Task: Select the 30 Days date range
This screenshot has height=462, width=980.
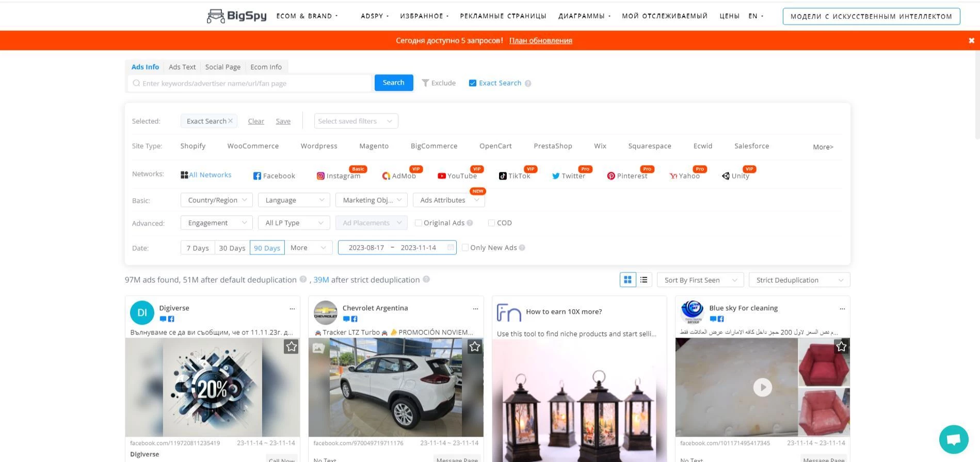Action: (232, 248)
